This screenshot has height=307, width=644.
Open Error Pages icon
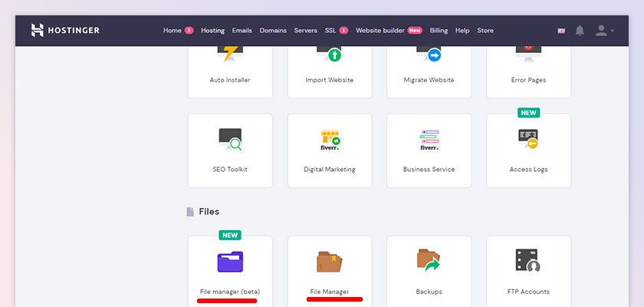point(528,54)
